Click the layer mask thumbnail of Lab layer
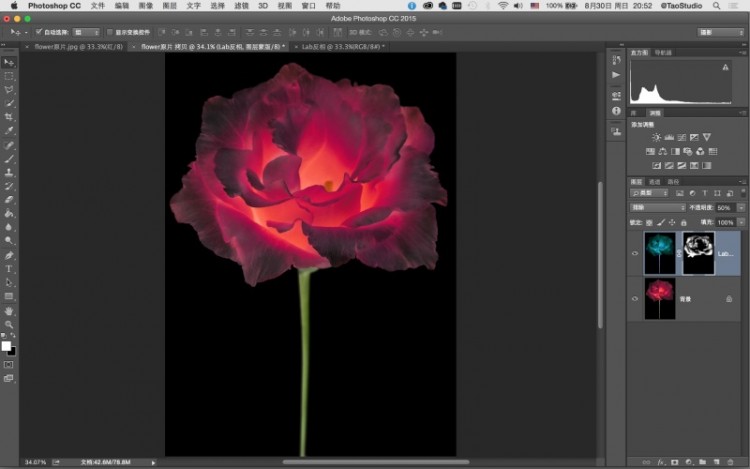This screenshot has width=750, height=469. click(697, 253)
